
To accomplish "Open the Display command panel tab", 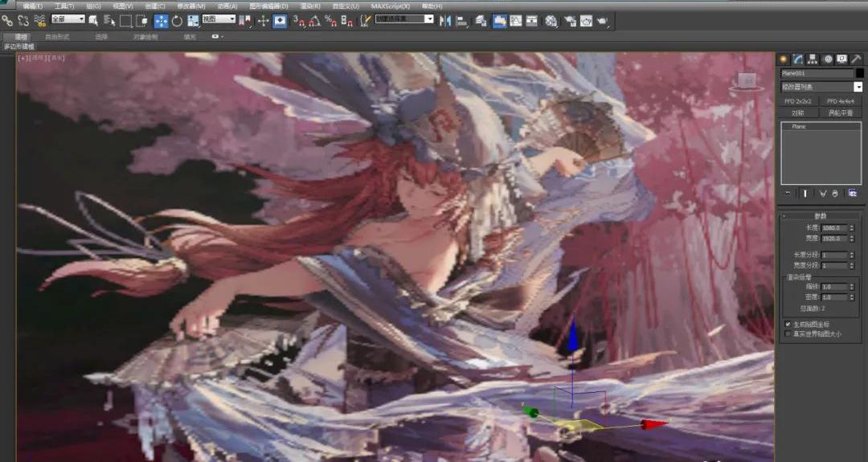I will [x=842, y=59].
